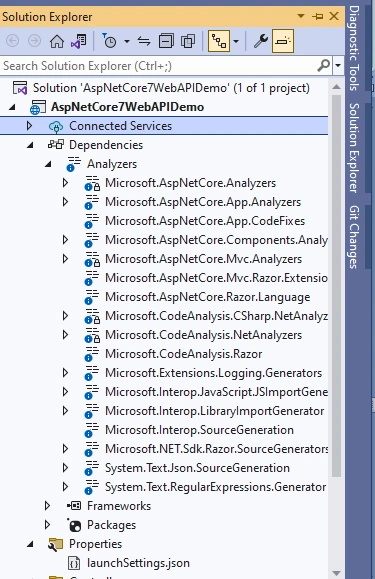This screenshot has width=375, height=579.
Task: Select the Solution 'AspNetCore7WebAPIDemo' node
Action: point(171,88)
